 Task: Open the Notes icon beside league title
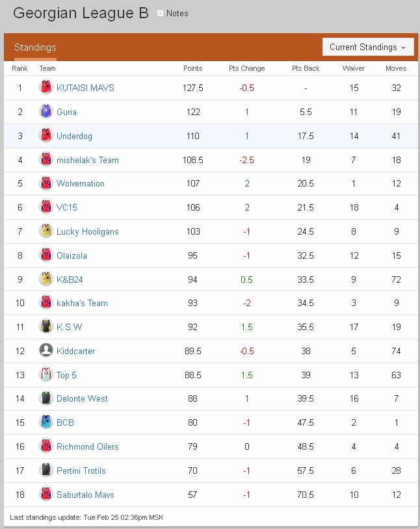click(x=161, y=13)
